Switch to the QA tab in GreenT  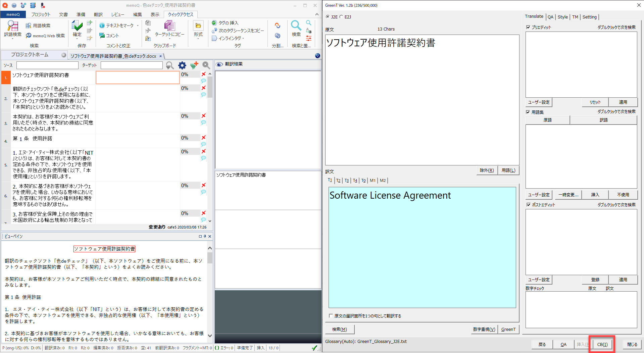coord(550,17)
